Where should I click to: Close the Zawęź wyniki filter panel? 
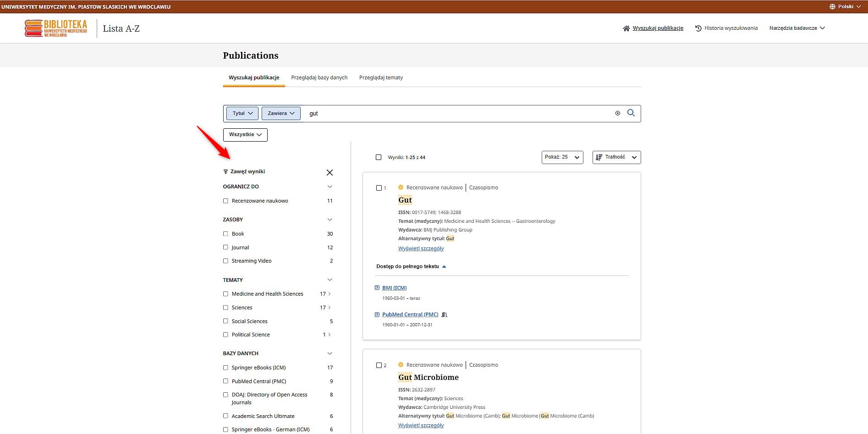pos(330,172)
